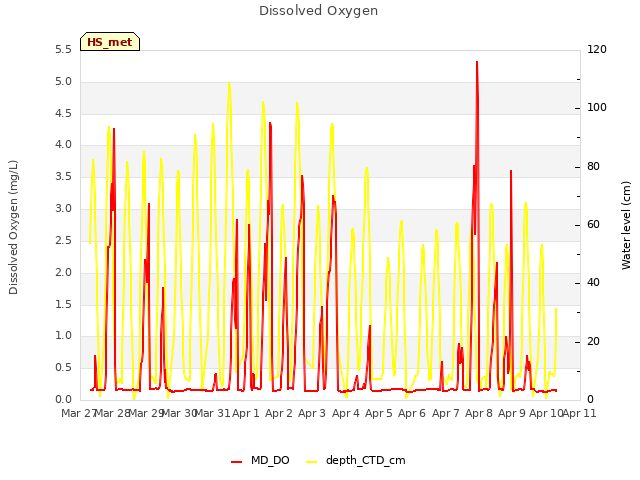Click the yellow depth peak near Mar 31

[229, 84]
